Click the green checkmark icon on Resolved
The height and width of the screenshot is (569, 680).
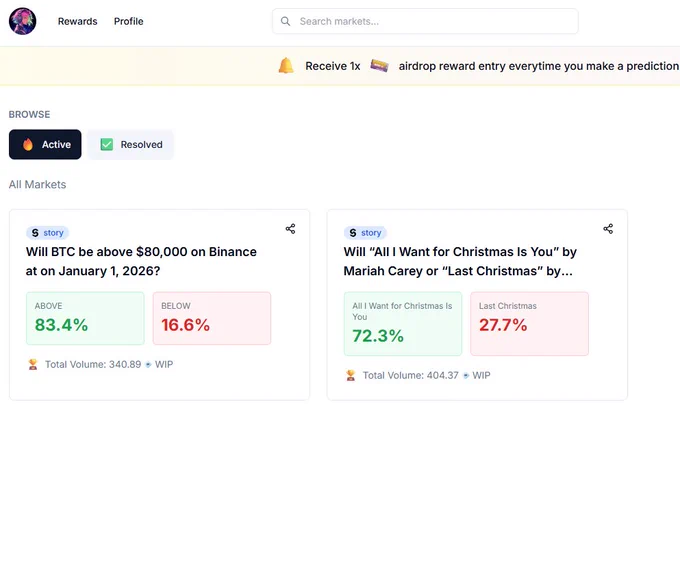point(107,144)
